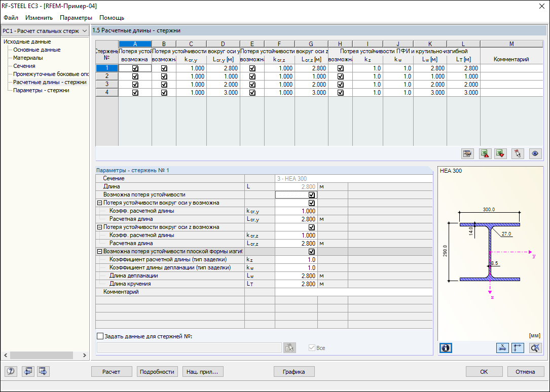Click Комментарий field in parameters panel
Image resolution: width=550 pixels, height=392 pixels.
tap(354, 292)
